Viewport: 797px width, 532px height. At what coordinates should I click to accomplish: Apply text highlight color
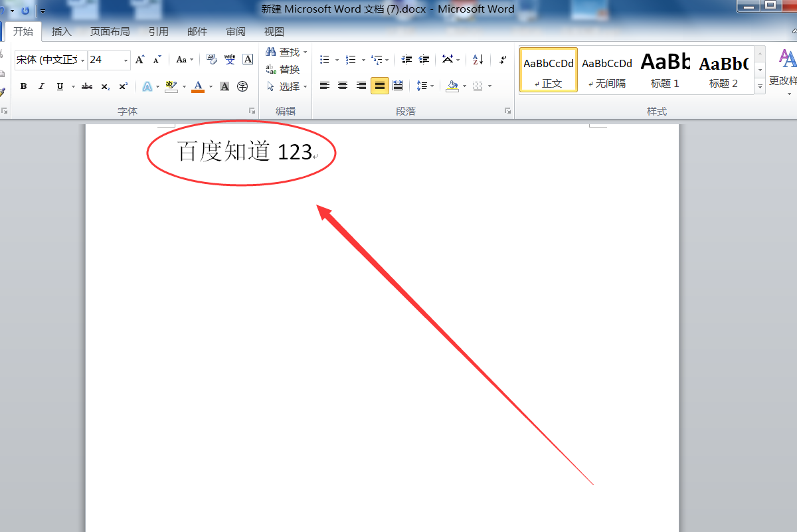[x=171, y=86]
